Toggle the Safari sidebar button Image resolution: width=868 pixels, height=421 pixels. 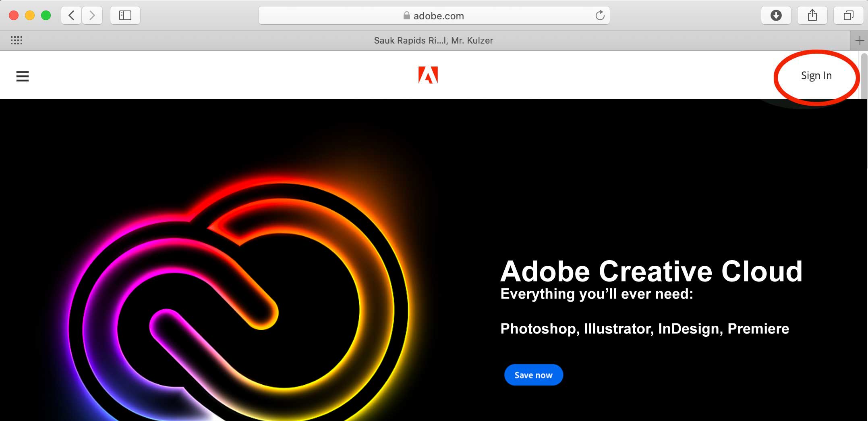[125, 15]
